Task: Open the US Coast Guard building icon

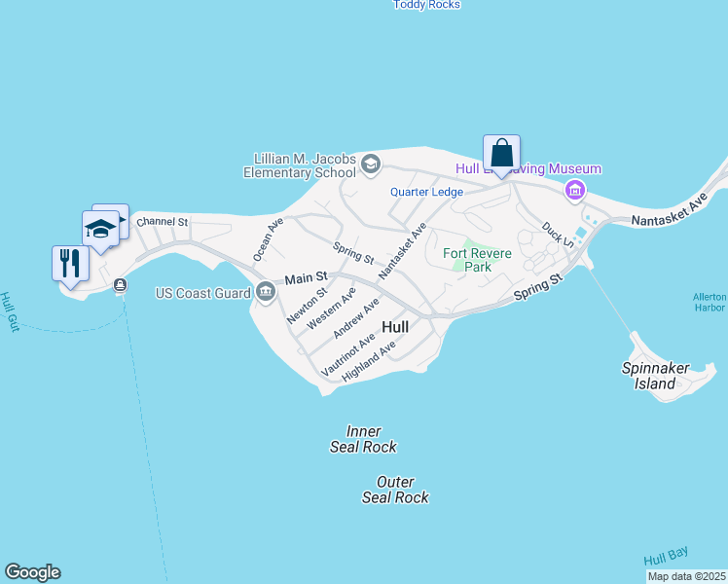Action: [266, 292]
